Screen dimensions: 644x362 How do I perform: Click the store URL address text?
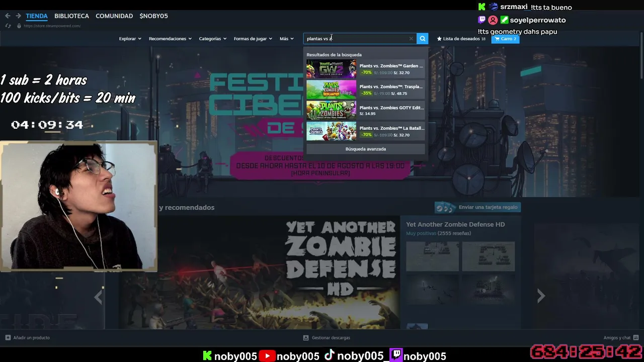[x=52, y=26]
